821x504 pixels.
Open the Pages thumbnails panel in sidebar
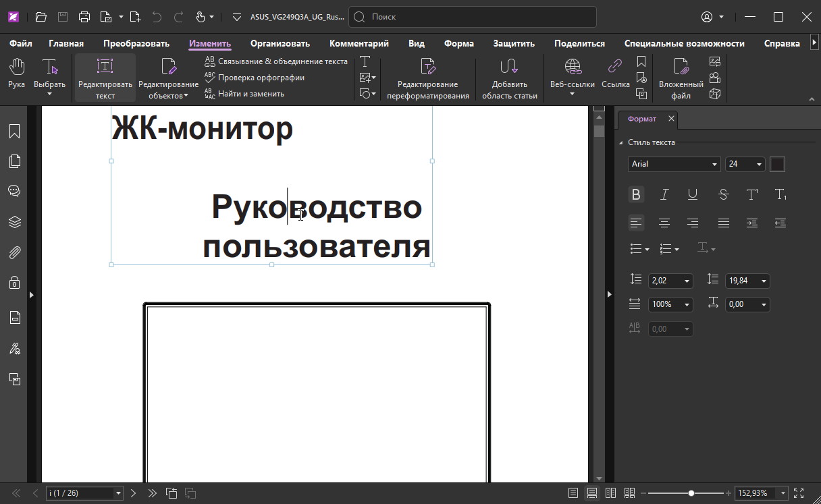14,161
